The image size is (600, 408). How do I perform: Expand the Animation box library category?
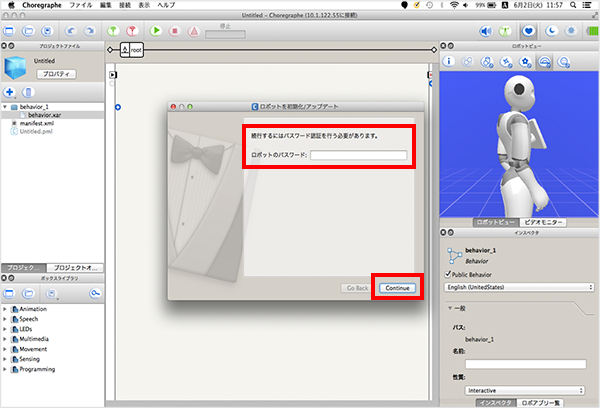click(5, 309)
